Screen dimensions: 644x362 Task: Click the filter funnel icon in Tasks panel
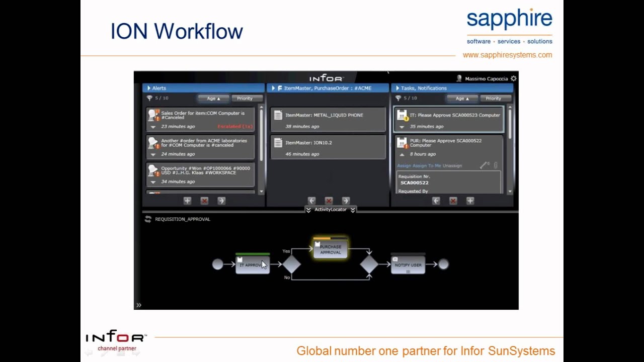(398, 99)
